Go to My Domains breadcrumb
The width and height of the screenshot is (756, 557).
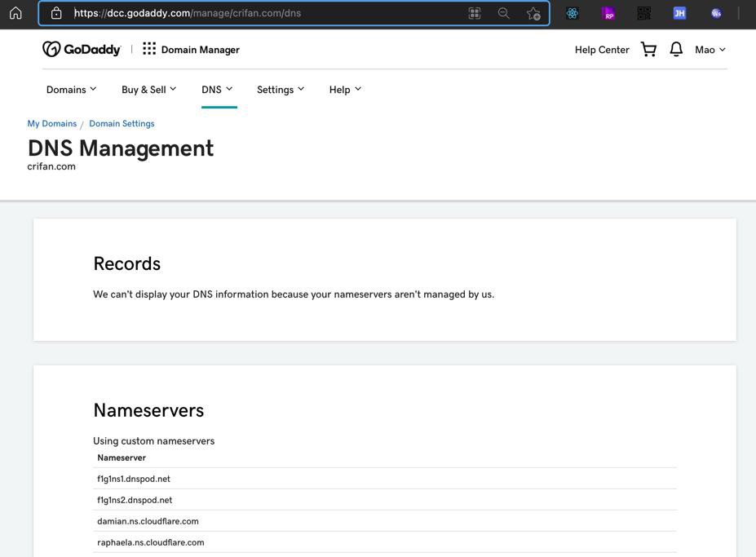[52, 123]
